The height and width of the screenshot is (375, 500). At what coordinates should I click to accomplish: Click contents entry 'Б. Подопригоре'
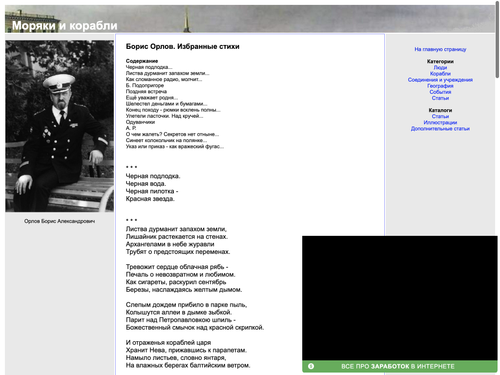pyautogui.click(x=145, y=85)
